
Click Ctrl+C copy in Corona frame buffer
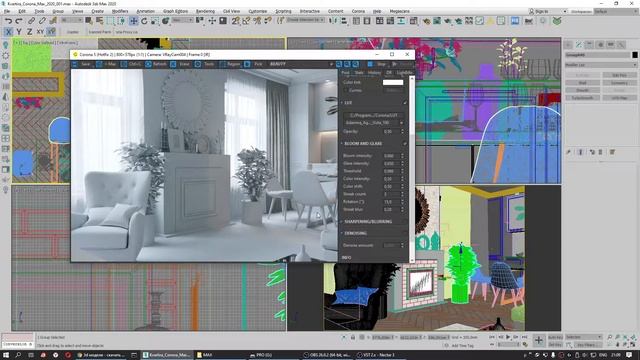(131, 64)
